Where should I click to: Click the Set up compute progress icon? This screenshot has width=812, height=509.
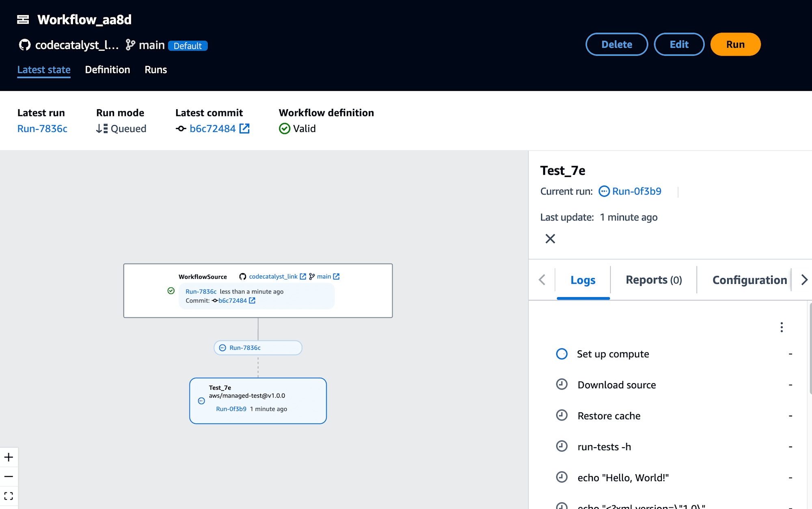pos(562,354)
